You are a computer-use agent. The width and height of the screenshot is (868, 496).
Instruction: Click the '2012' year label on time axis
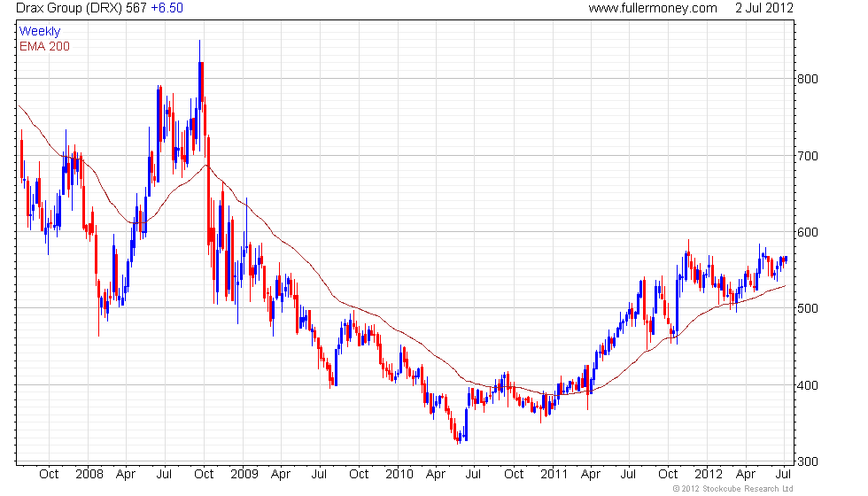click(x=709, y=474)
